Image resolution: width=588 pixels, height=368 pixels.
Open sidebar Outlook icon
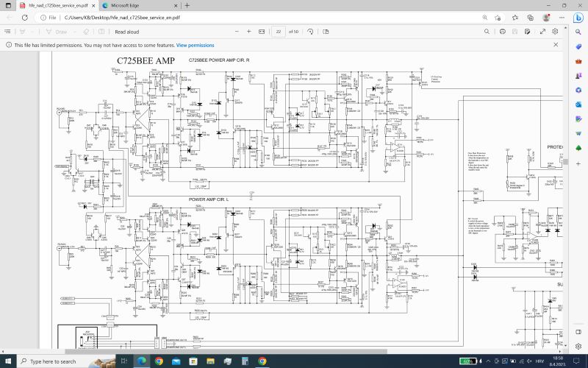[578, 105]
